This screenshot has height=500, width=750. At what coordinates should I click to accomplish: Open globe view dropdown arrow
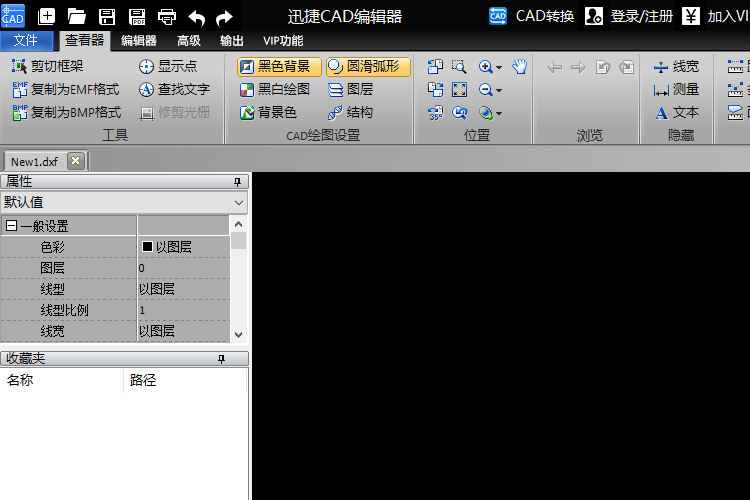coord(499,113)
